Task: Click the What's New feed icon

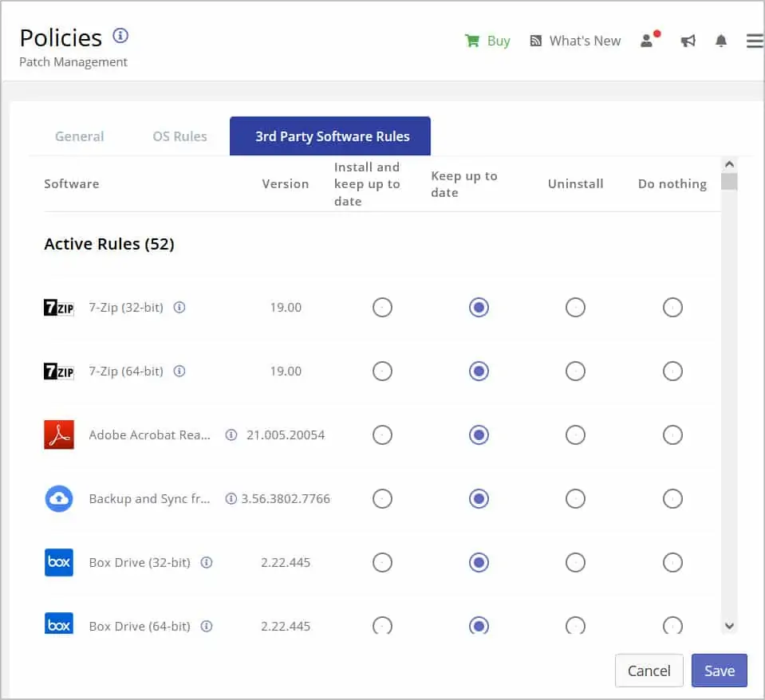Action: (x=536, y=41)
